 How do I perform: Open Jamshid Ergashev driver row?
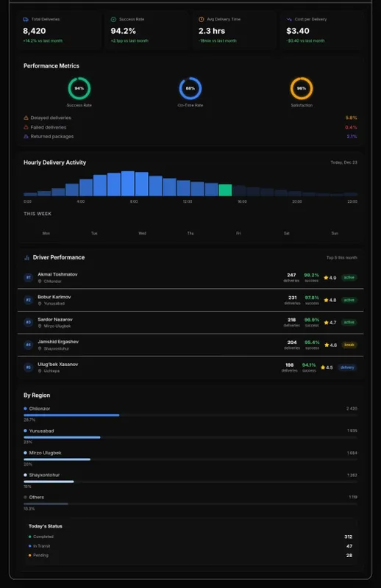tap(190, 345)
